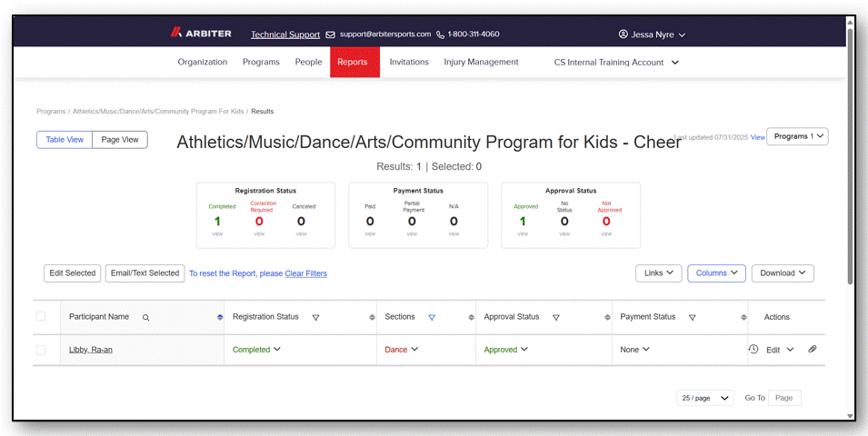
Task: Click the Technical Support link
Action: pyautogui.click(x=285, y=35)
